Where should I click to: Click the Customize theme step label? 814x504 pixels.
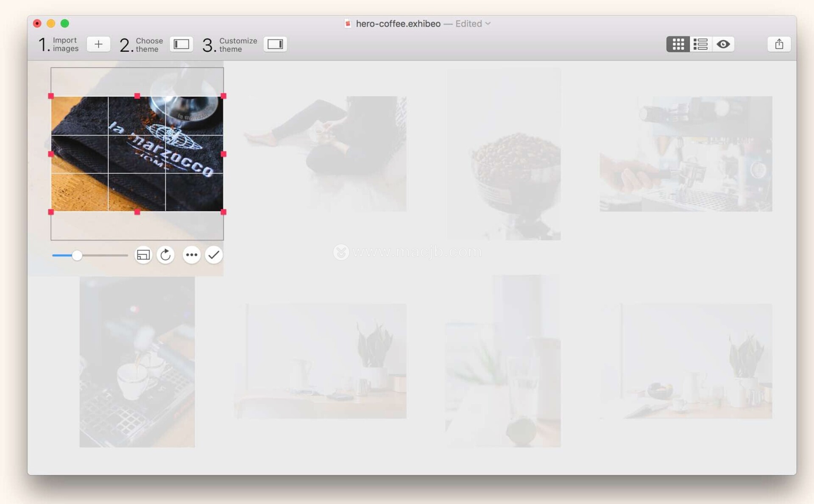point(237,45)
